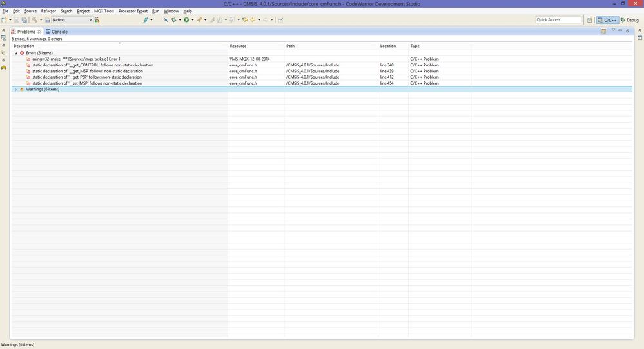Switch to the Debug perspective
This screenshot has height=349, width=644.
pyautogui.click(x=630, y=20)
